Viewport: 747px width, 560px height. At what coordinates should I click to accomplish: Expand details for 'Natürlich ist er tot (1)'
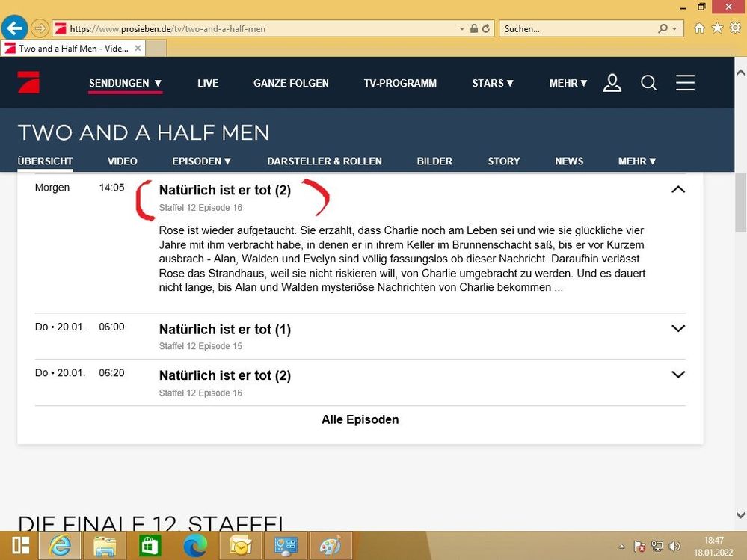[x=677, y=328]
